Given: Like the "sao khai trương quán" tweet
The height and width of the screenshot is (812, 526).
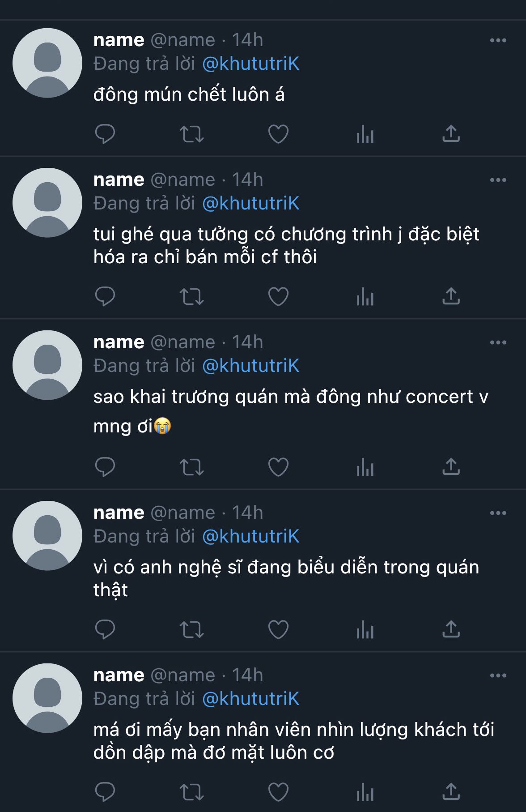Looking at the screenshot, I should pyautogui.click(x=278, y=467).
